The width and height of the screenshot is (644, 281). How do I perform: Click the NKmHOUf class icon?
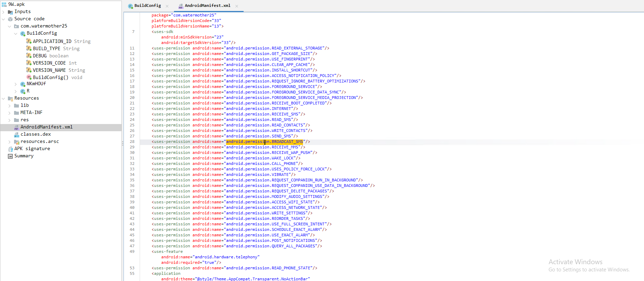23,84
